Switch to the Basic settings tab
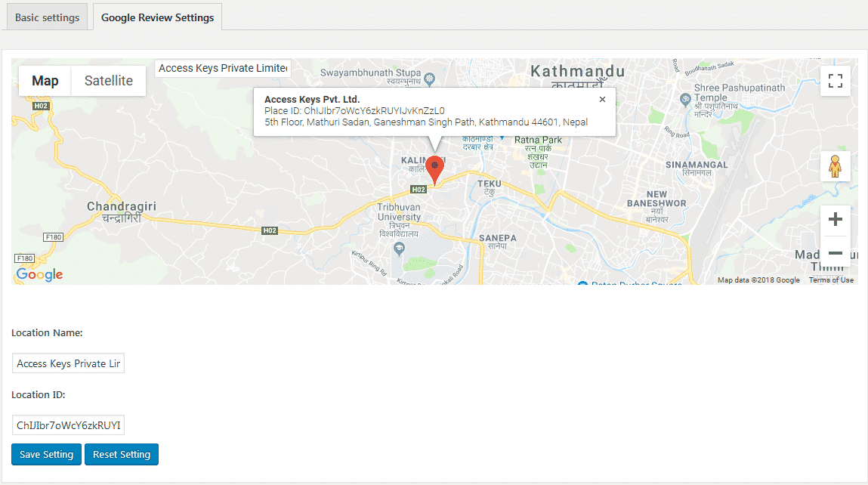 [47, 17]
